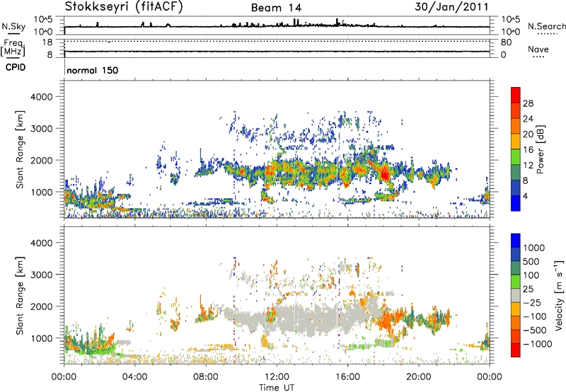The image size is (566, 392).
Task: Click the 04:00 time axis label
Action: (x=135, y=377)
